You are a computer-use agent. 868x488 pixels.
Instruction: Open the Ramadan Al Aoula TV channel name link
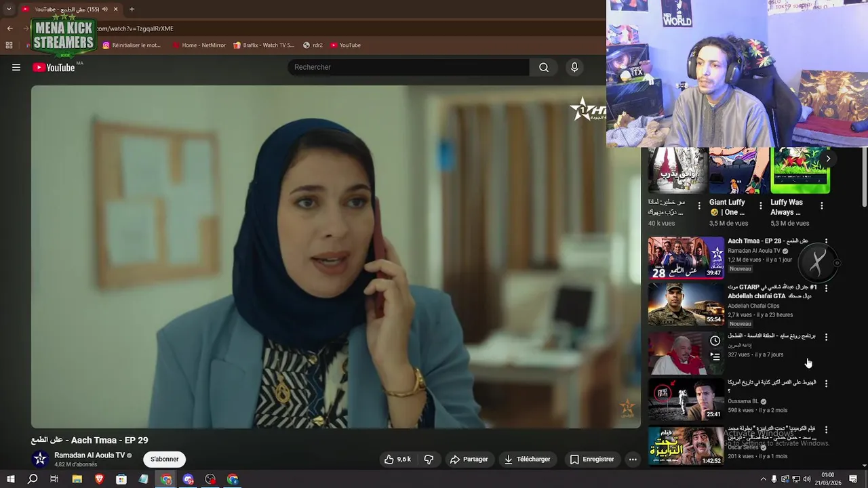click(x=90, y=455)
